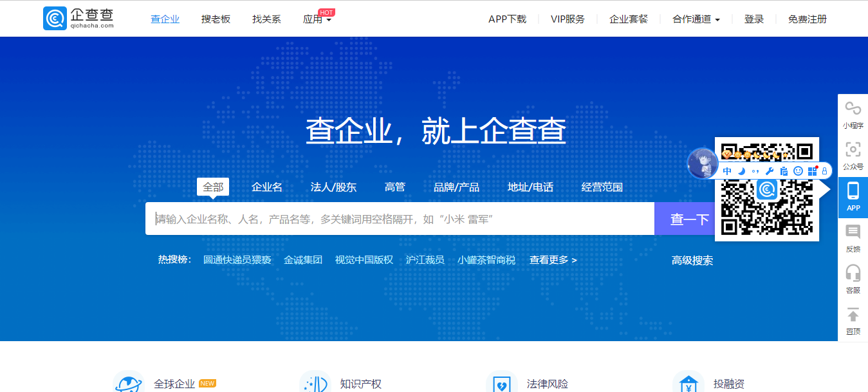Viewport: 868px width, 392px height.
Task: Open the 小程序 sidebar icon
Action: [853, 108]
